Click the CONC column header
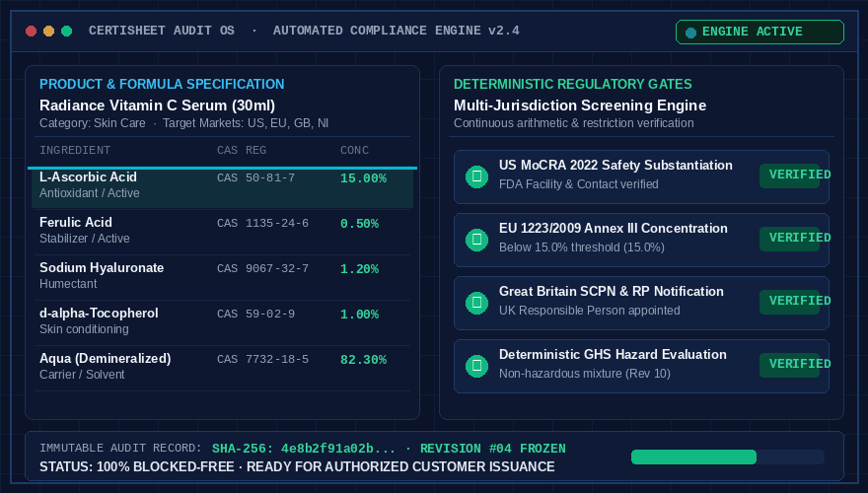Viewport: 868px width, 493px height. click(x=354, y=151)
